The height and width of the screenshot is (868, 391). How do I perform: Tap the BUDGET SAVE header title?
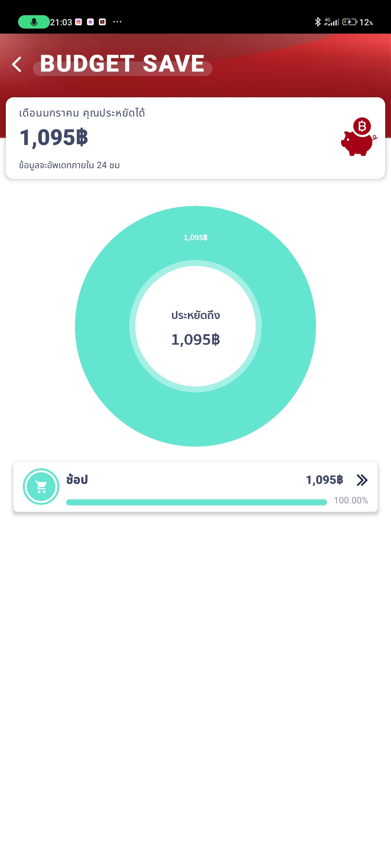(122, 64)
